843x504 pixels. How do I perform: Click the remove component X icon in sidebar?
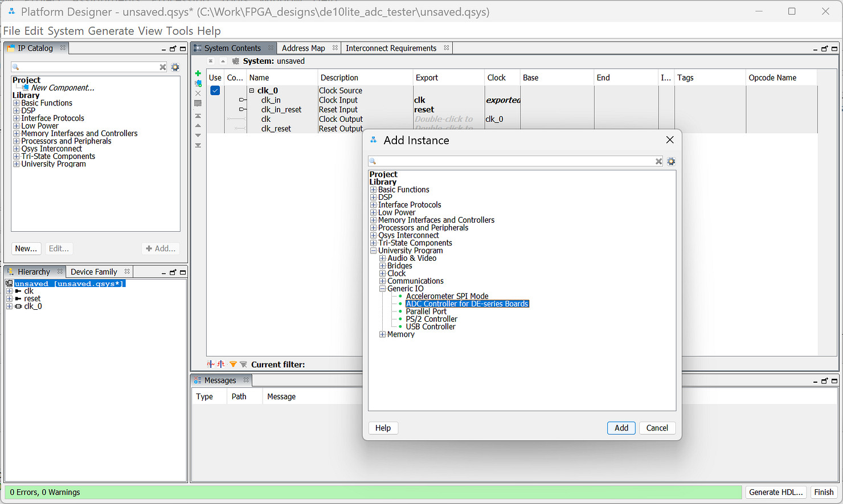(x=198, y=93)
